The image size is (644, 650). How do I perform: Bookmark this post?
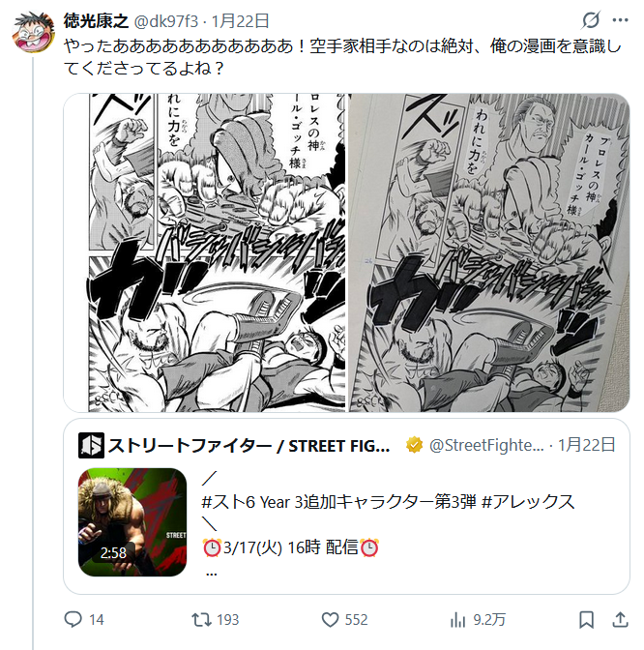[586, 620]
